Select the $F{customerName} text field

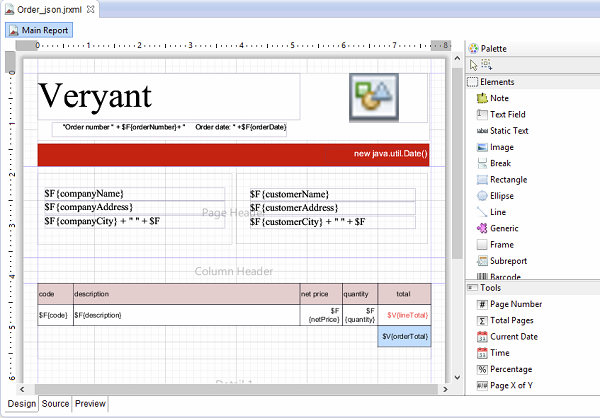[x=331, y=194]
